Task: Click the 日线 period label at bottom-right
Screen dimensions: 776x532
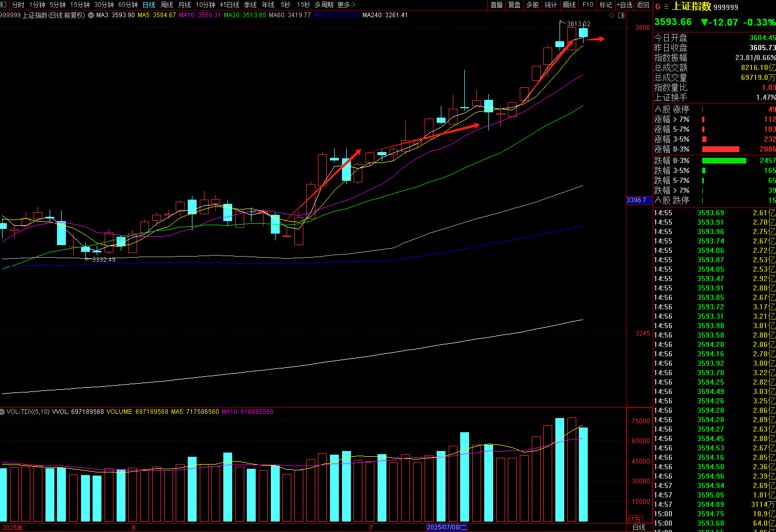Action: point(639,528)
